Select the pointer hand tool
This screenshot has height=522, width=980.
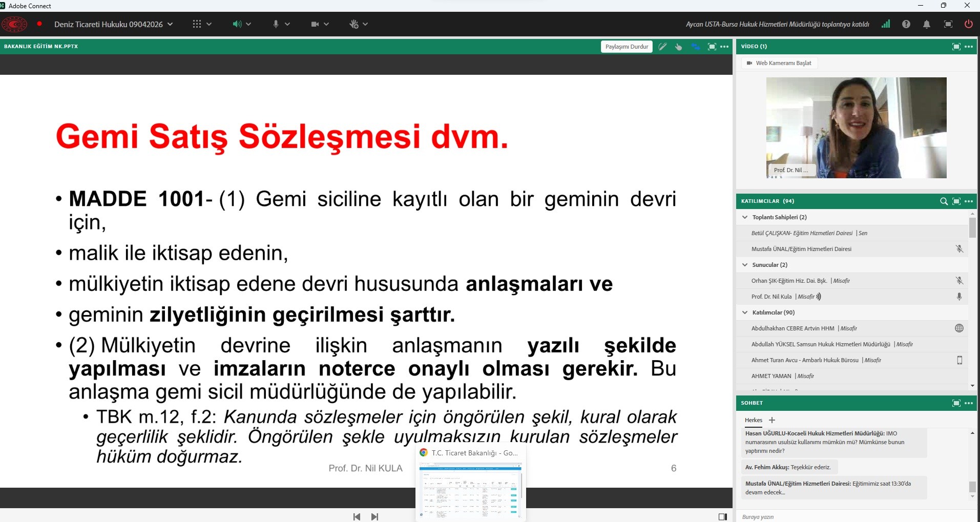click(x=679, y=47)
